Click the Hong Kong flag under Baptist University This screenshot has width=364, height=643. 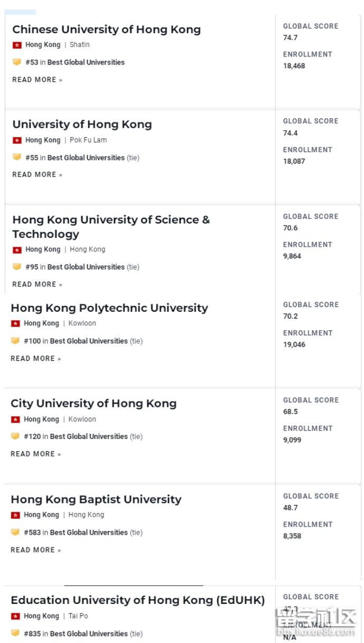[x=15, y=515]
